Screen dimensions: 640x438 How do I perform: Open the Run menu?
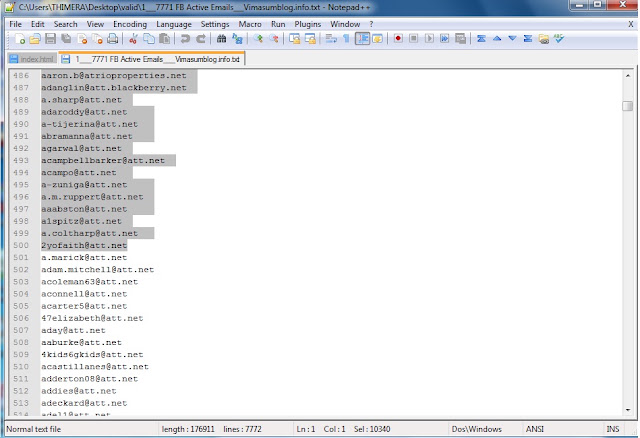click(278, 24)
